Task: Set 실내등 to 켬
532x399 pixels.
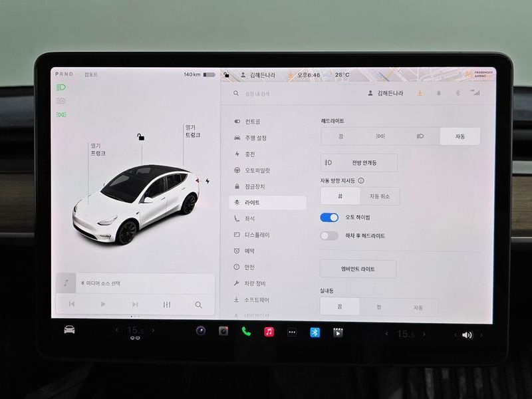Action: (x=378, y=307)
